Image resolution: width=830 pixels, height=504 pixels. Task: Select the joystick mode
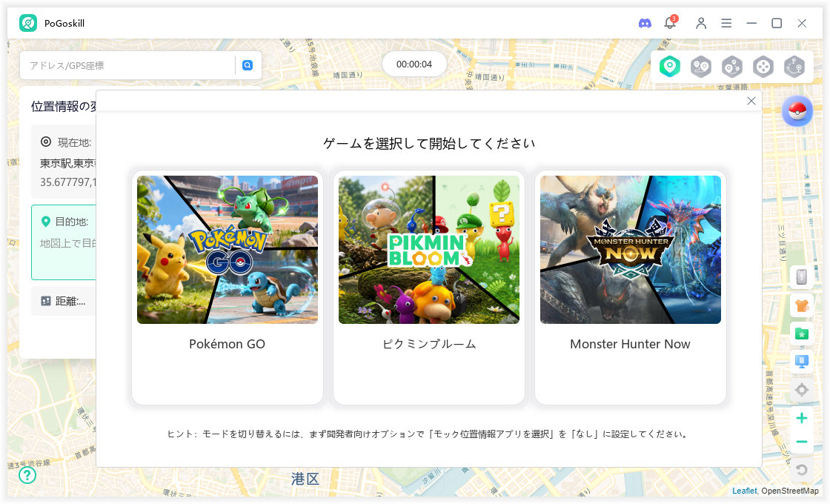coord(763,67)
